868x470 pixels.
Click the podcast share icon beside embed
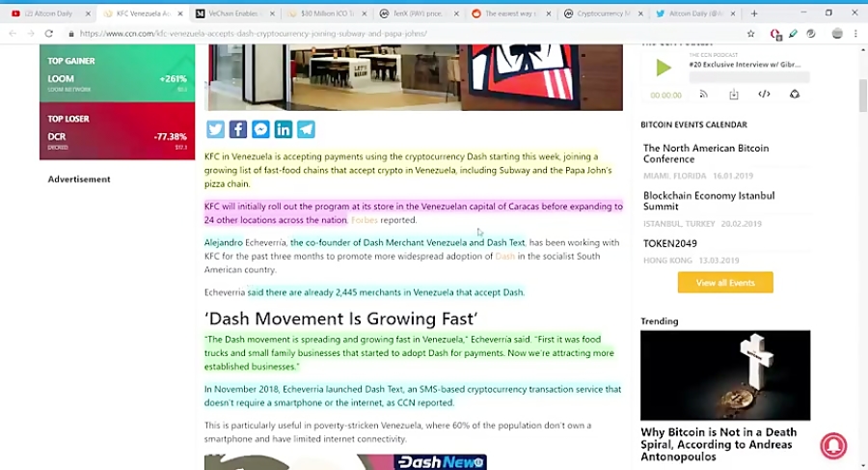point(795,95)
